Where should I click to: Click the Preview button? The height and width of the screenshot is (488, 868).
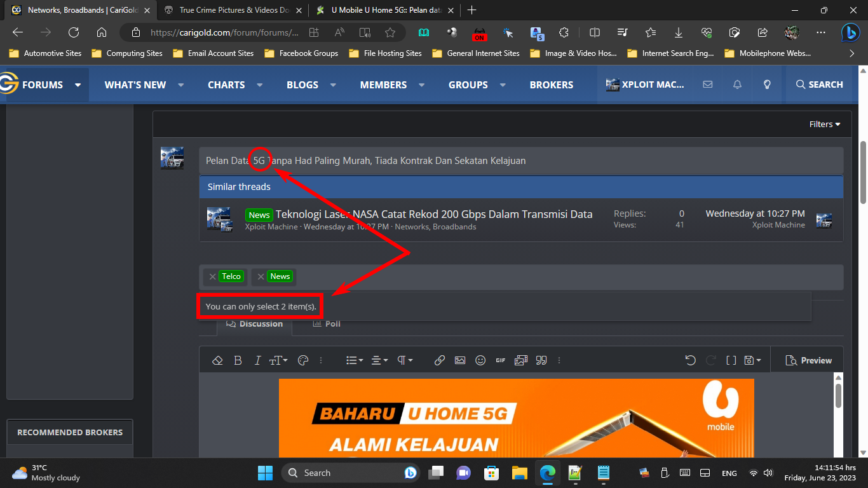(x=808, y=360)
